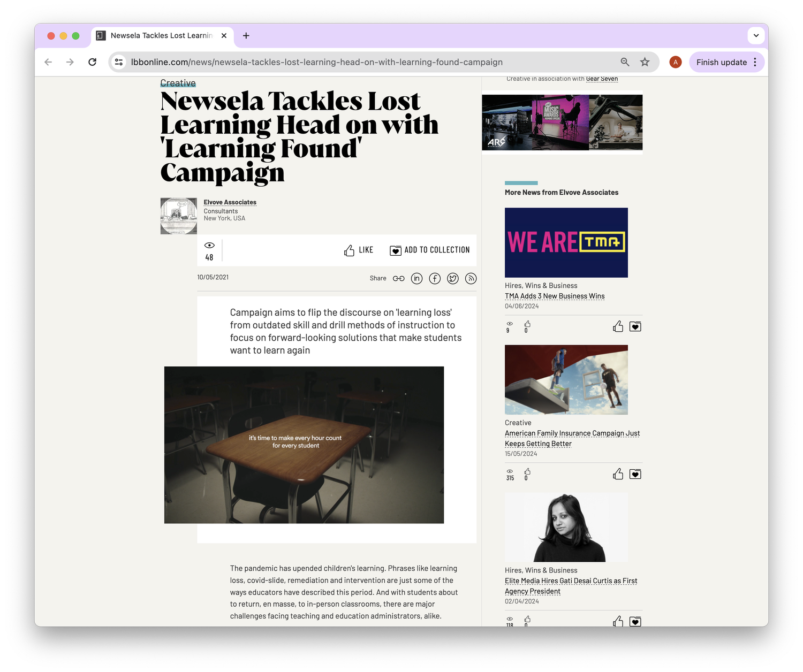The height and width of the screenshot is (672, 803).
Task: Go back to previous page
Action: coord(48,62)
